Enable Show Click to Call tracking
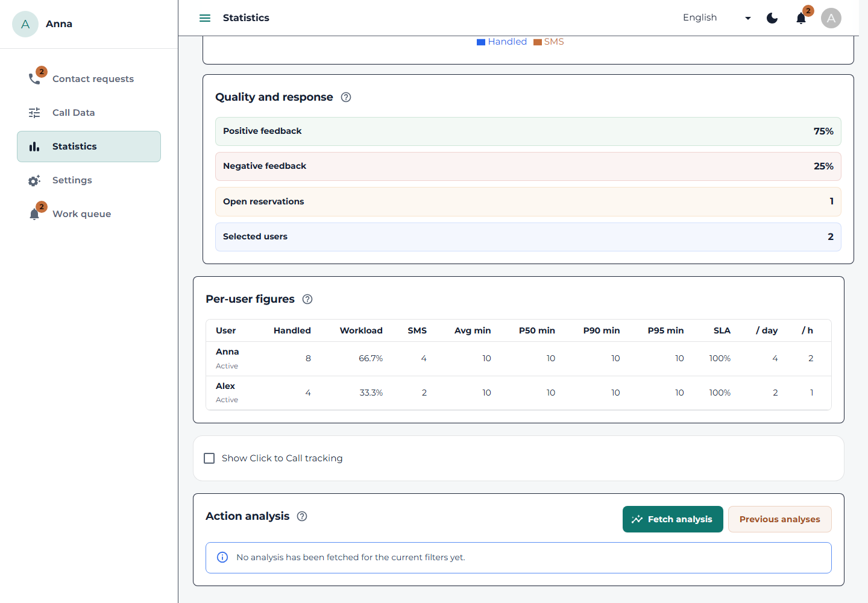Viewport: 868px width, 603px height. 209,458
